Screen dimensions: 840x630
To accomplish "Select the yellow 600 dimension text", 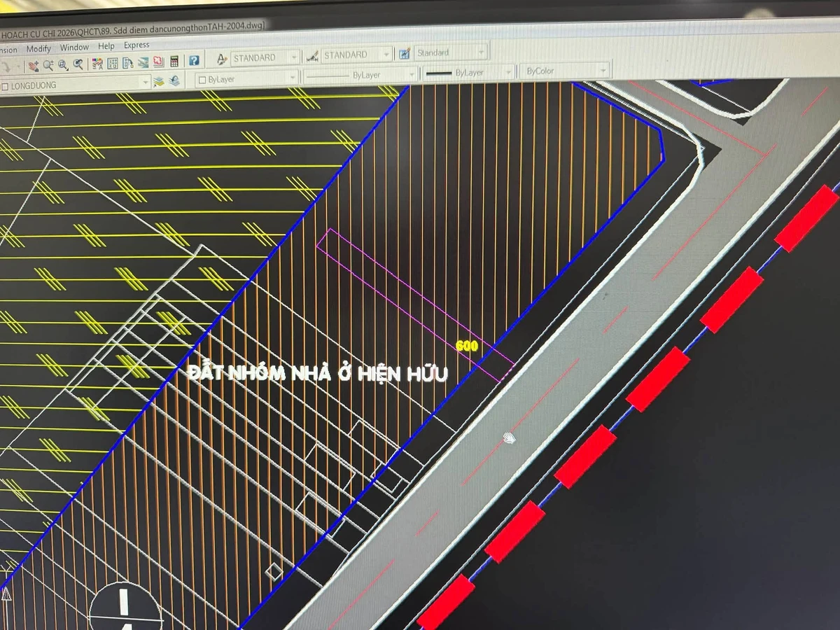I will coord(466,346).
